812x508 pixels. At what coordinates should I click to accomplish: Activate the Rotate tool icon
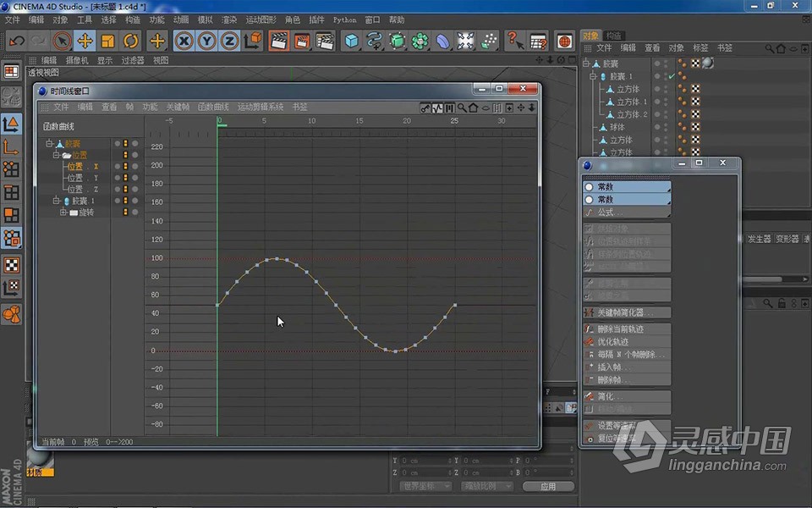coord(131,41)
